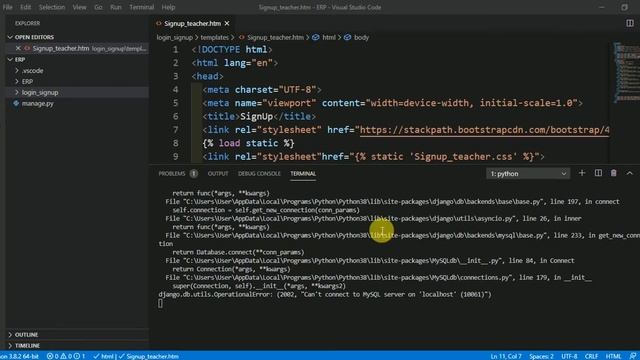Open the terminal selector dropdown 1: python
The height and width of the screenshot is (360, 640).
[x=528, y=174]
